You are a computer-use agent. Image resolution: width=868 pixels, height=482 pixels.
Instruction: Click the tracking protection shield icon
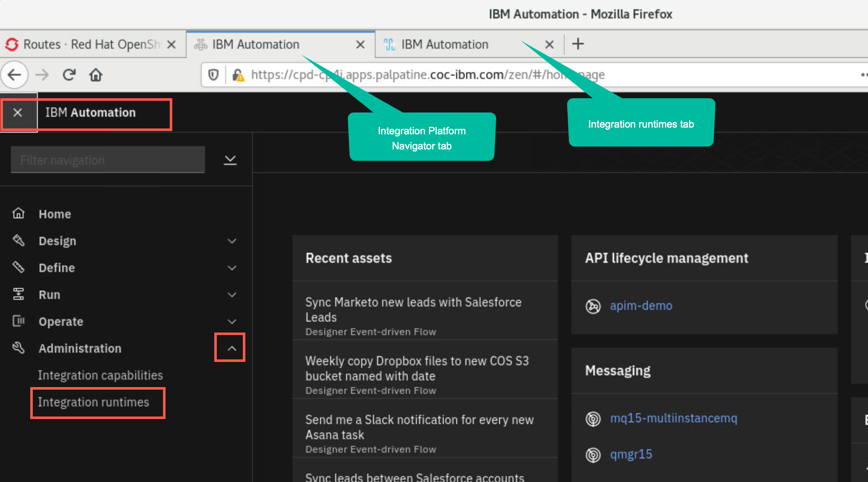pos(213,75)
